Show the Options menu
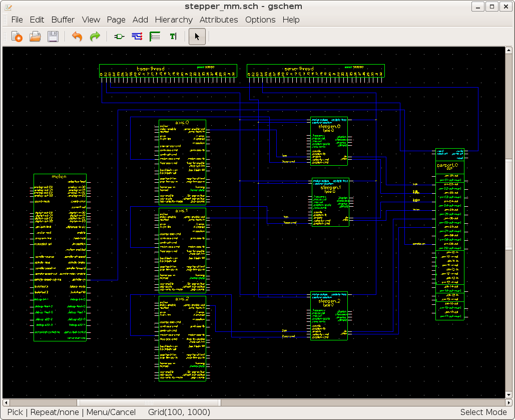This screenshot has height=420, width=515. click(260, 20)
